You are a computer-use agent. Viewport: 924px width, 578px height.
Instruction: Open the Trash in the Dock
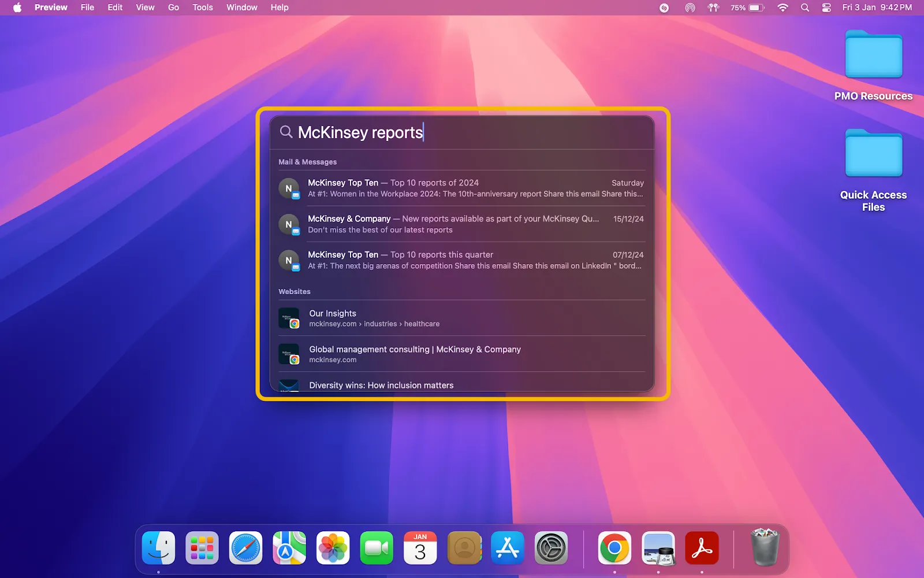[765, 547]
